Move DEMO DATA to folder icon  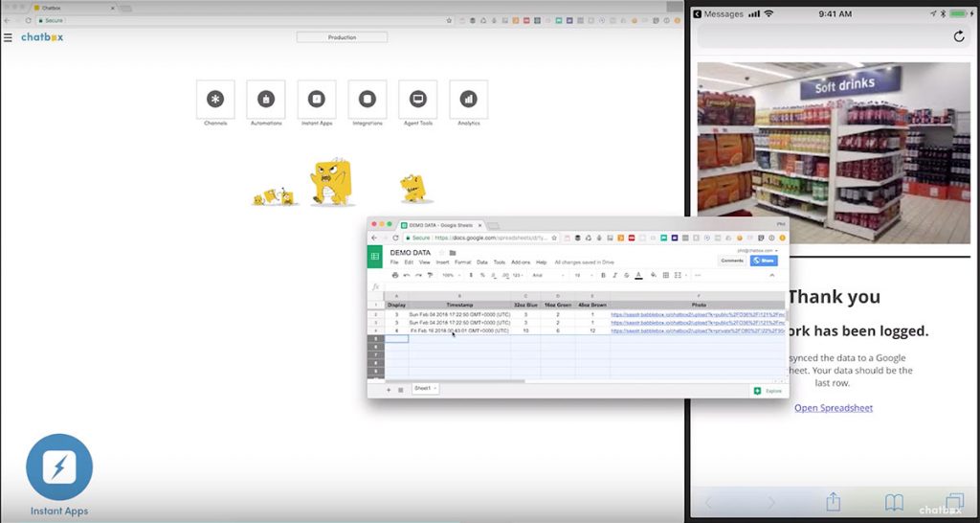coord(453,253)
